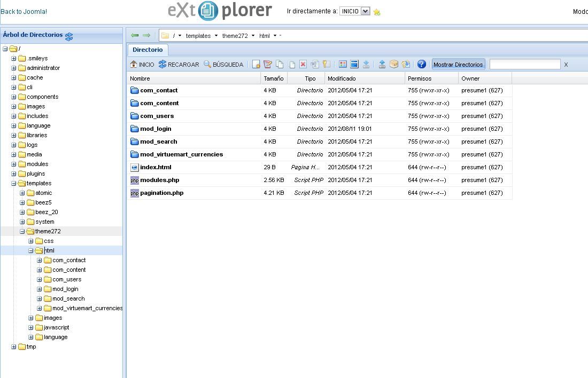Open the theme272 breadcrumb dropdown arrow

tap(253, 36)
